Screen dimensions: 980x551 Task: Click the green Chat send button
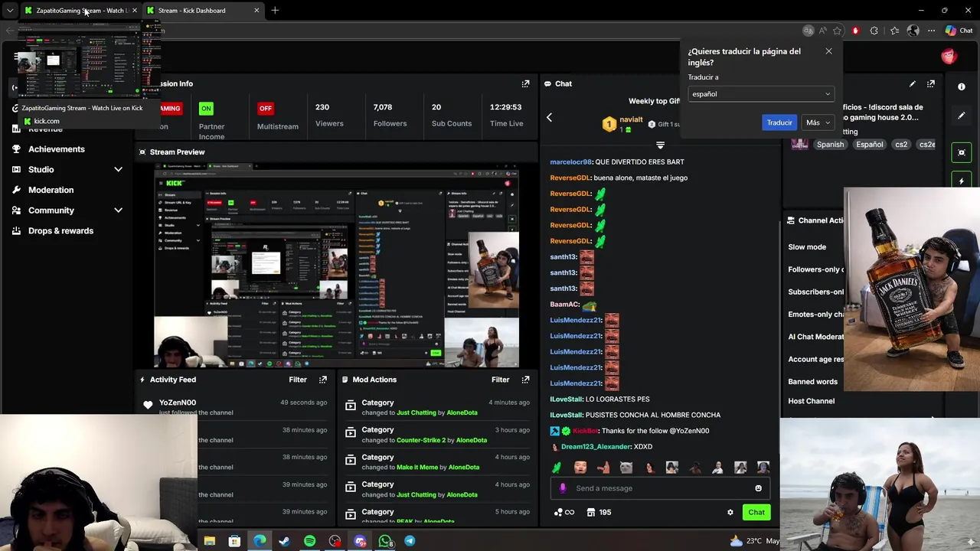click(756, 512)
